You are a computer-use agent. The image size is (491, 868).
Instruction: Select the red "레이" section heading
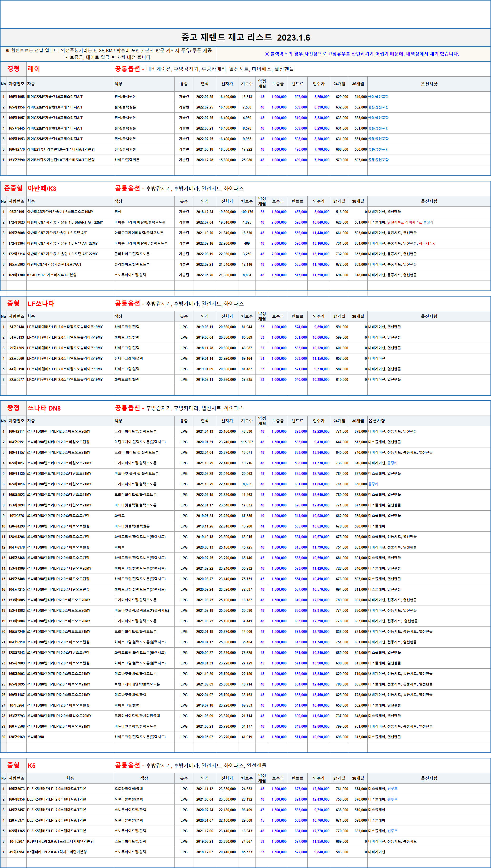(x=34, y=69)
